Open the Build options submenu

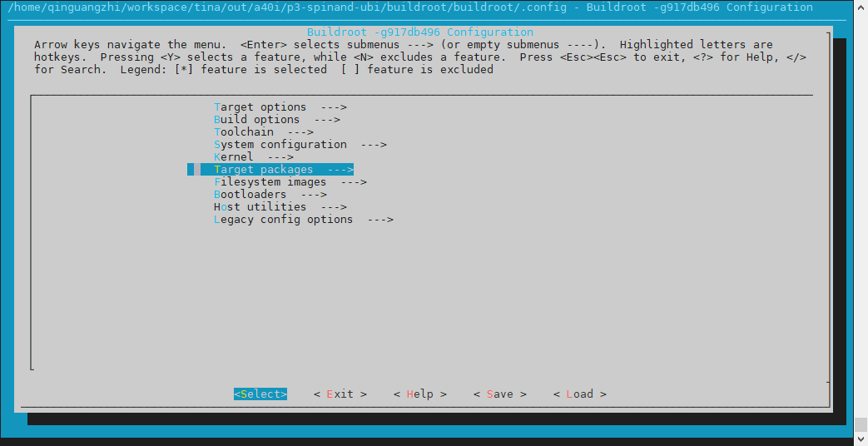click(277, 120)
